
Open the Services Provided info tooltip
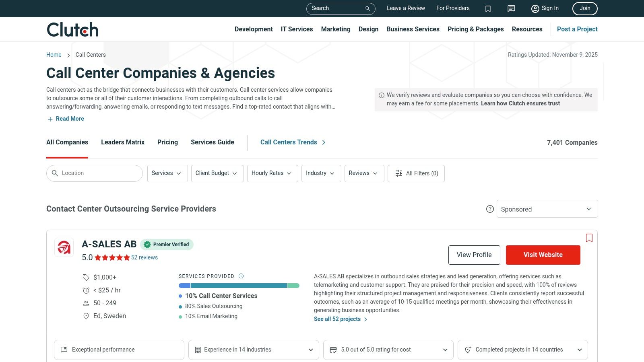241,276
